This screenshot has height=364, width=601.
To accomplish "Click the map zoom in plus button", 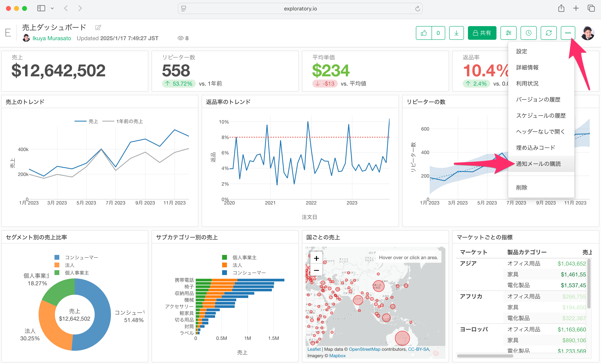I will 316,258.
